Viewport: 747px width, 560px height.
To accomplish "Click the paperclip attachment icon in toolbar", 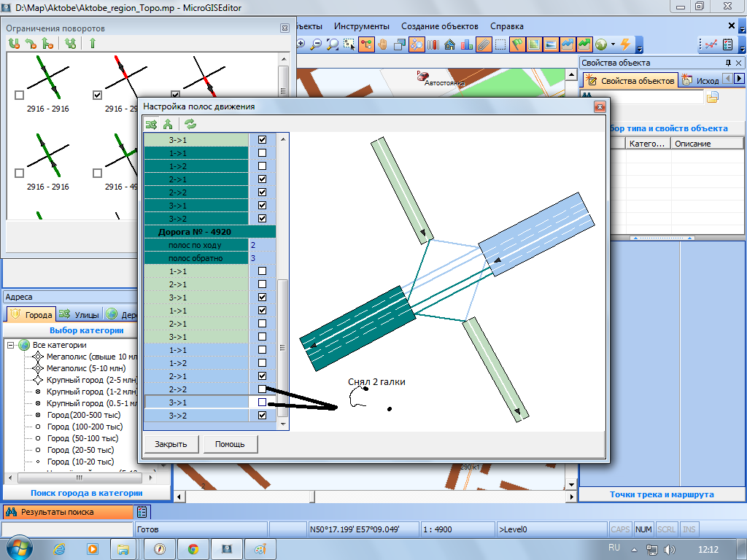I will 484,44.
